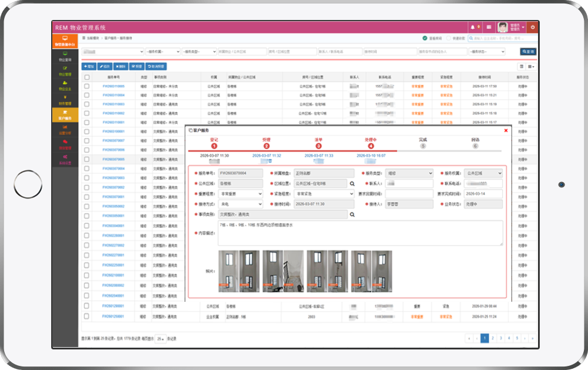
Task: Expand the 服务权属 filter dropdown
Action: tap(163, 52)
